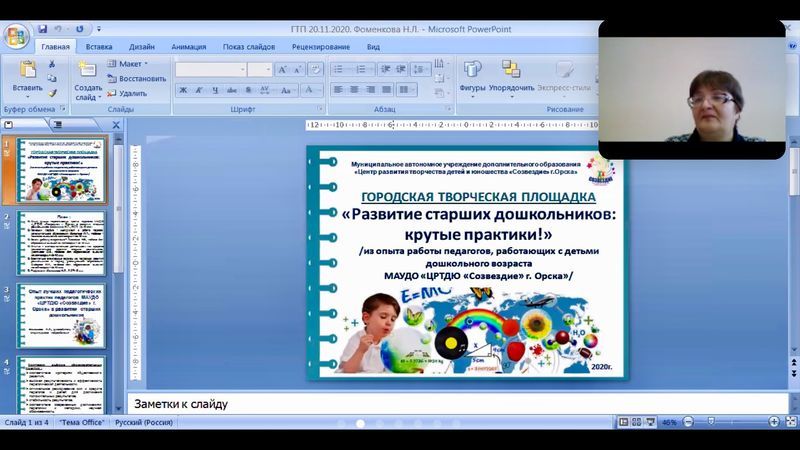Open the Aa change case menu
This screenshot has width=800, height=450.
coord(286,90)
